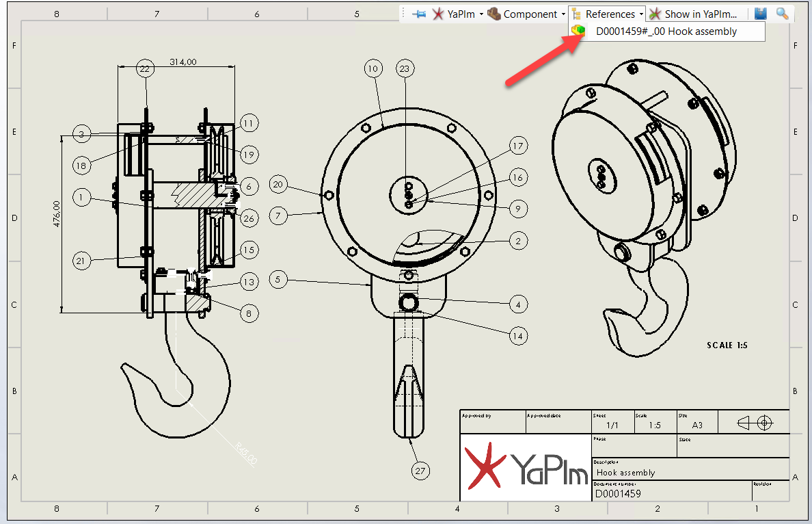Click the red YaPlm star icon in the toolbar
This screenshot has height=524, width=812.
click(438, 14)
